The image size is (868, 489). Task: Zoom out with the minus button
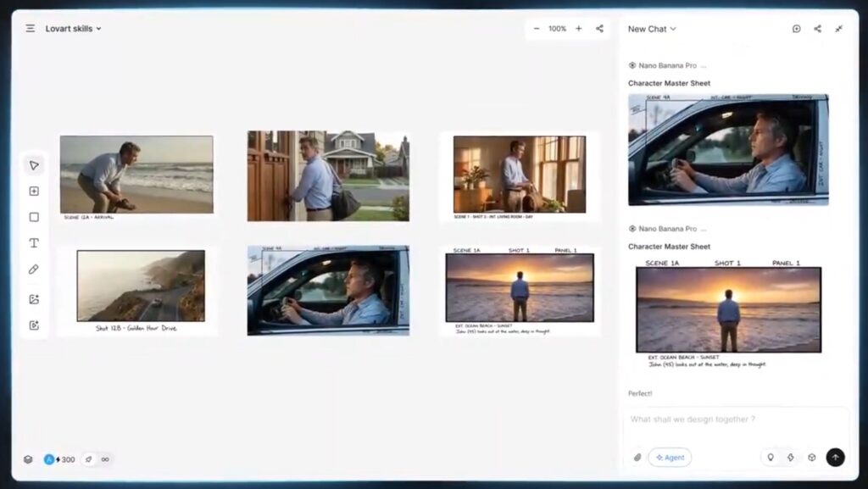click(537, 29)
